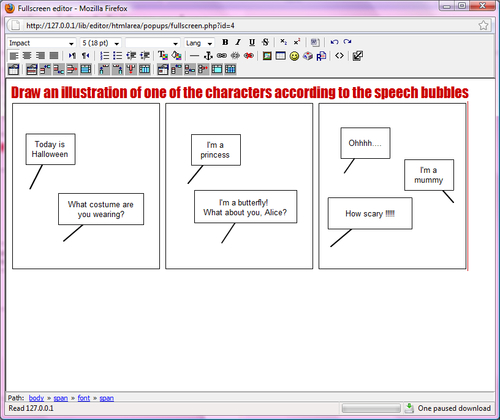Open the font color picker

[x=163, y=56]
